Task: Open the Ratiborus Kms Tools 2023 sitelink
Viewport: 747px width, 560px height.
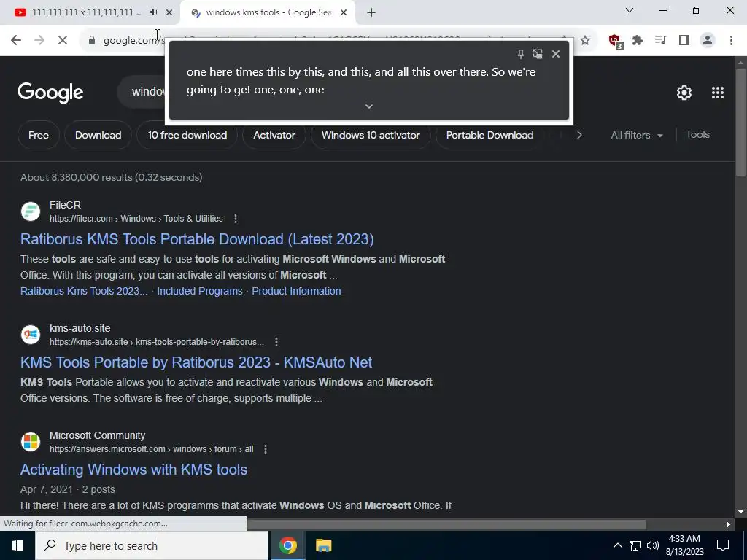Action: click(84, 291)
